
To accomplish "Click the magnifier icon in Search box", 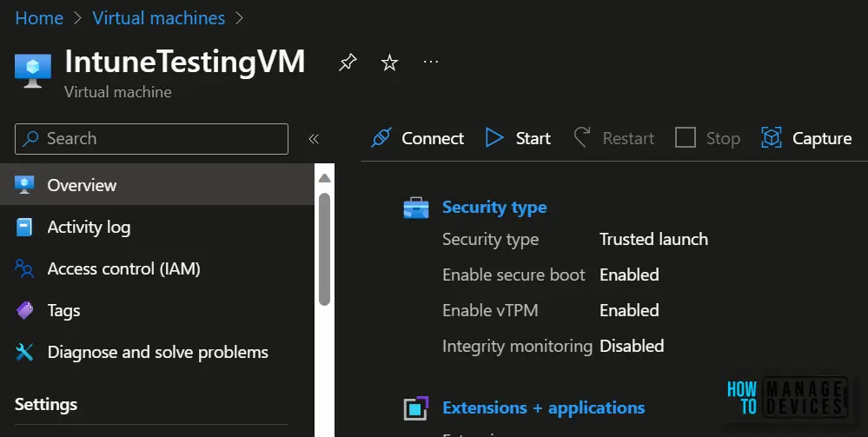I will 30,138.
